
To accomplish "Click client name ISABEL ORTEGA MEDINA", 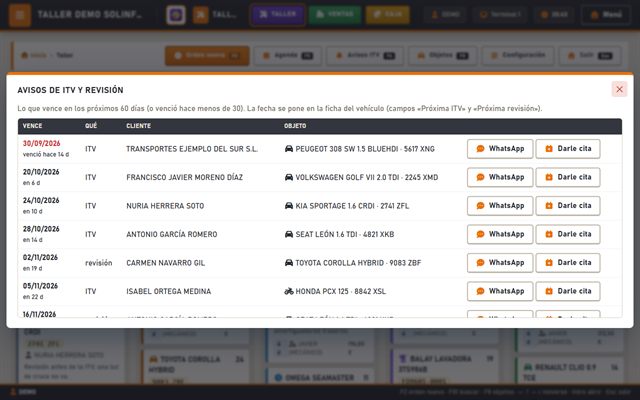I will [x=169, y=292].
